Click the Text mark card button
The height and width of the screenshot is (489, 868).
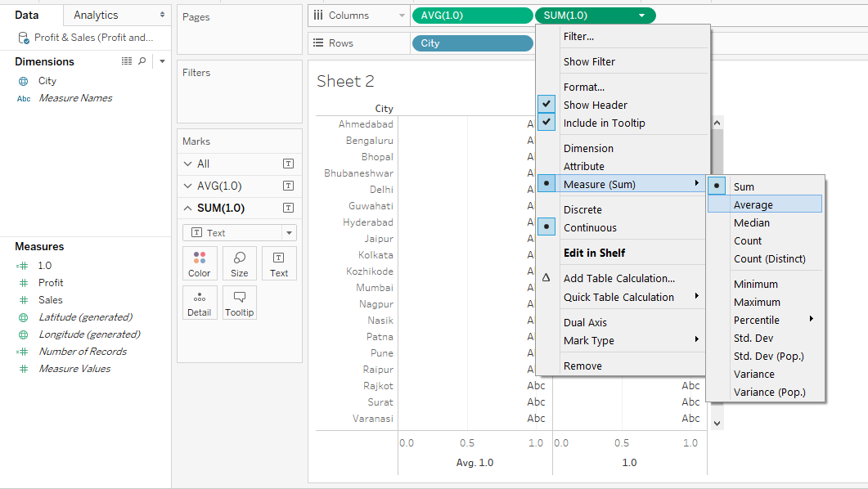279,263
